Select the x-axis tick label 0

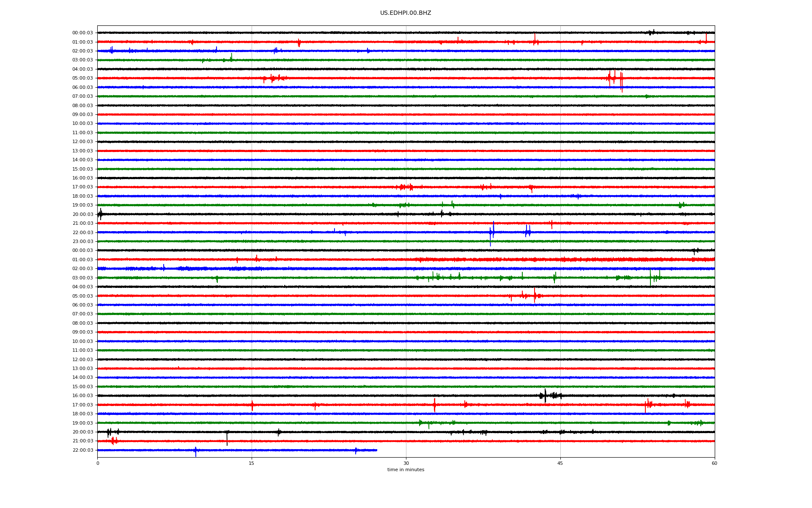pos(98,463)
